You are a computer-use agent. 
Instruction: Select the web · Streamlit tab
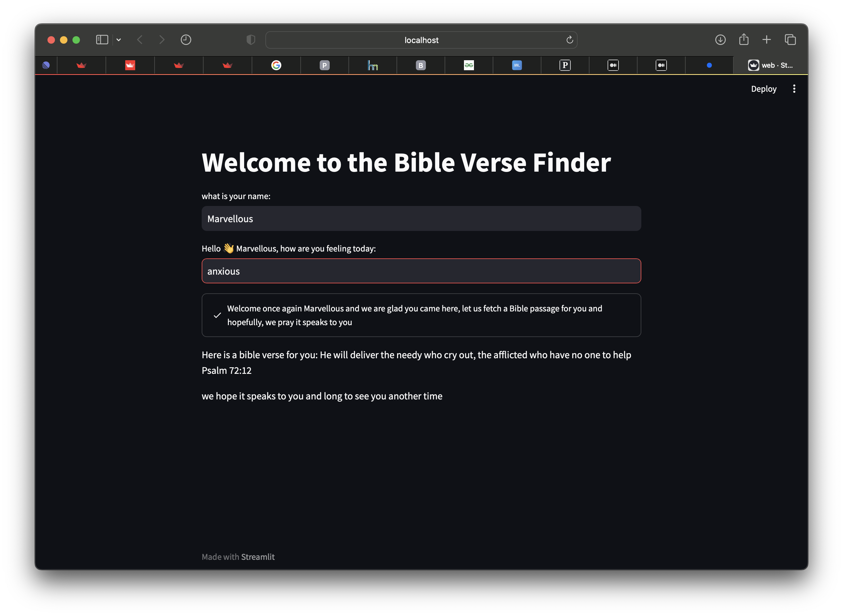(770, 65)
